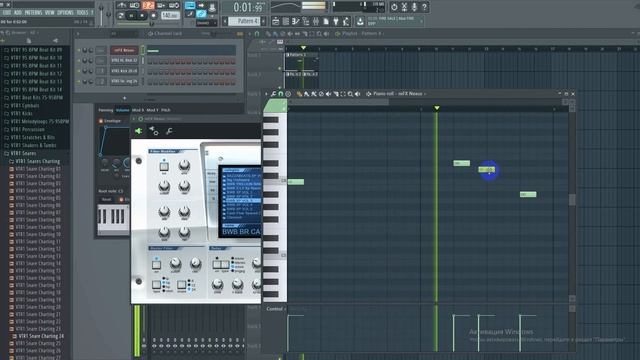Mute channel assigned to mixer track 2

tap(79, 81)
